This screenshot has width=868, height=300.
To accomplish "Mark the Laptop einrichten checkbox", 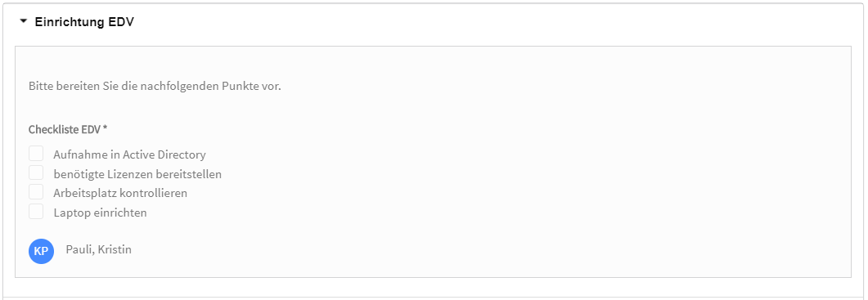I will pyautogui.click(x=36, y=212).
